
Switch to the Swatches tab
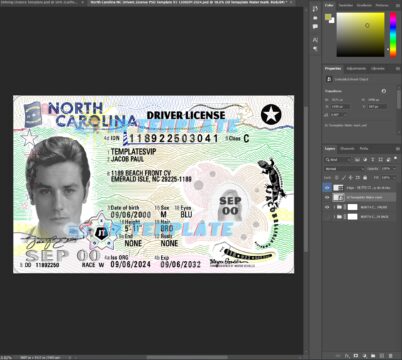pyautogui.click(x=346, y=6)
